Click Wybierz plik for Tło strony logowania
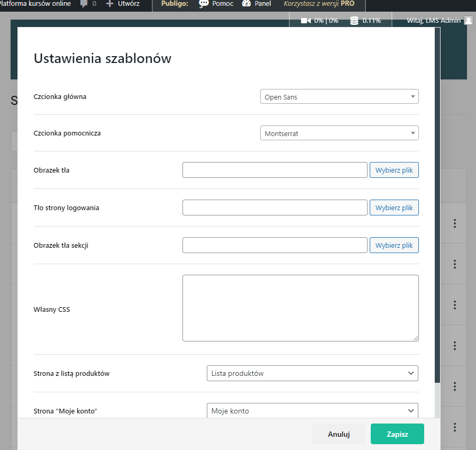The height and width of the screenshot is (450, 476). pos(394,208)
